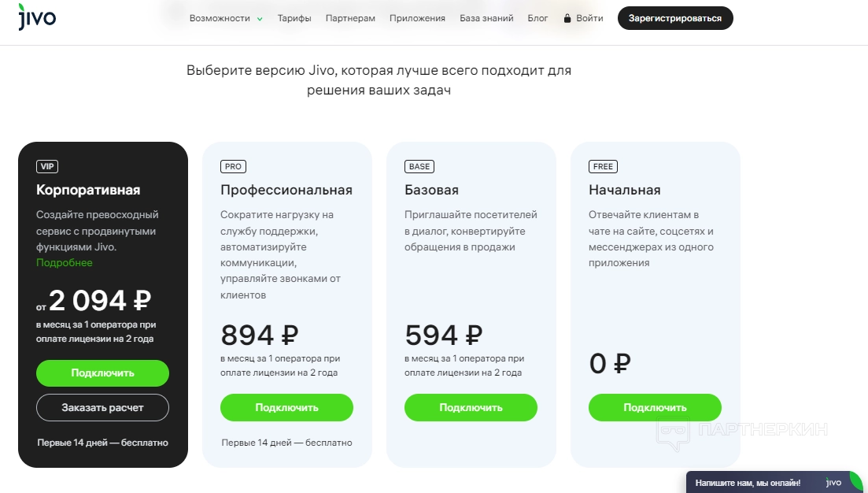Click the Jivo logo in header

37,17
